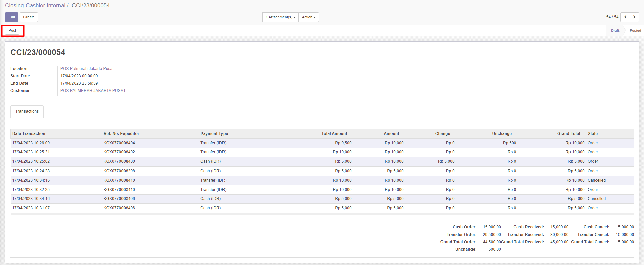Select the Draft status stage
The height and width of the screenshot is (265, 644).
615,31
